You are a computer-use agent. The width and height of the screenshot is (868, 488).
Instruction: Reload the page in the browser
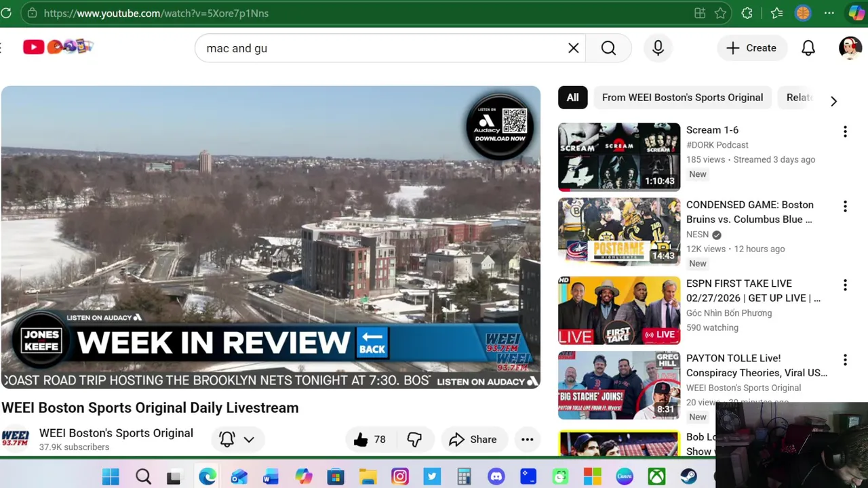point(6,13)
